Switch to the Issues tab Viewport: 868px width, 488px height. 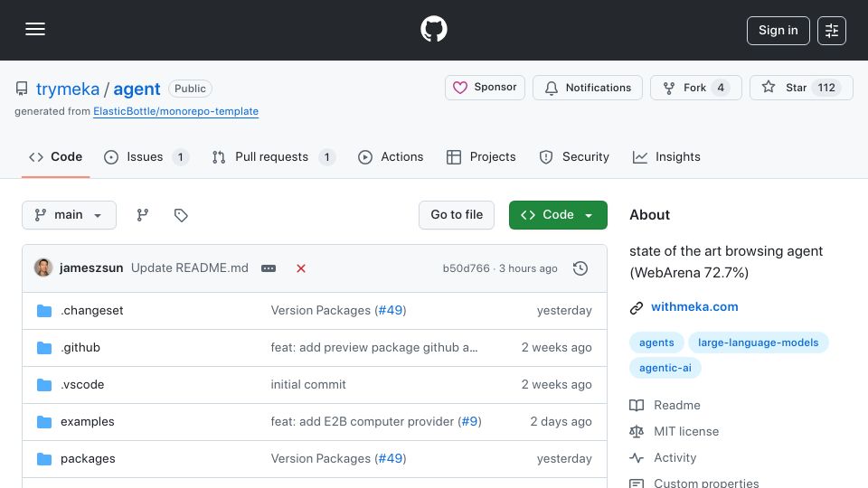click(x=146, y=157)
